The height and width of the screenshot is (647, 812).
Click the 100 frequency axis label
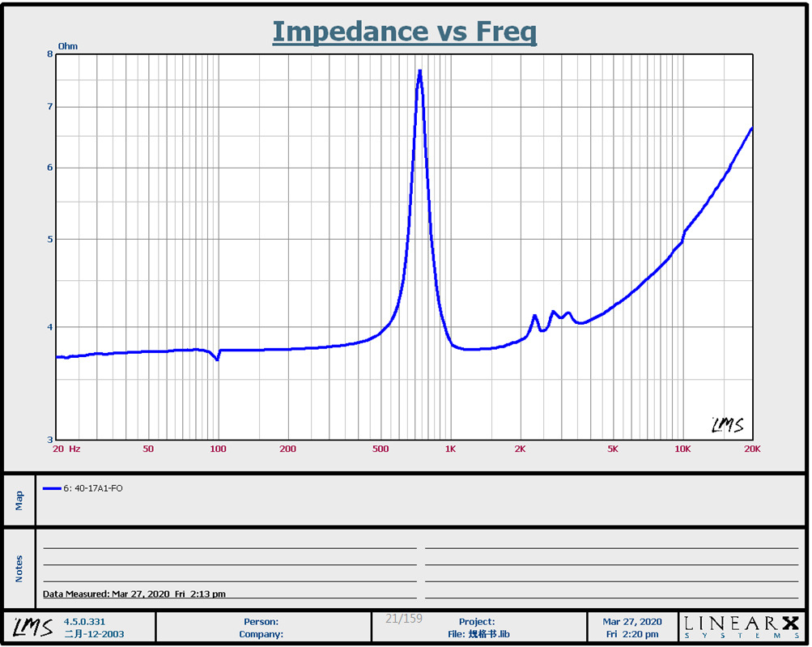point(218,449)
